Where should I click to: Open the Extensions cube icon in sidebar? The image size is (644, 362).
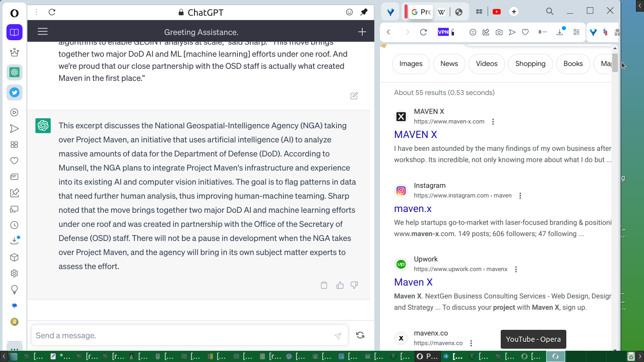14,257
